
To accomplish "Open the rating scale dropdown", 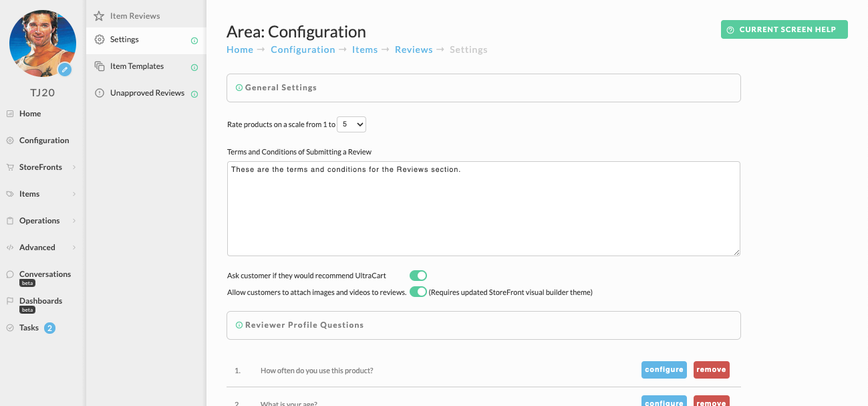I will pyautogui.click(x=351, y=124).
